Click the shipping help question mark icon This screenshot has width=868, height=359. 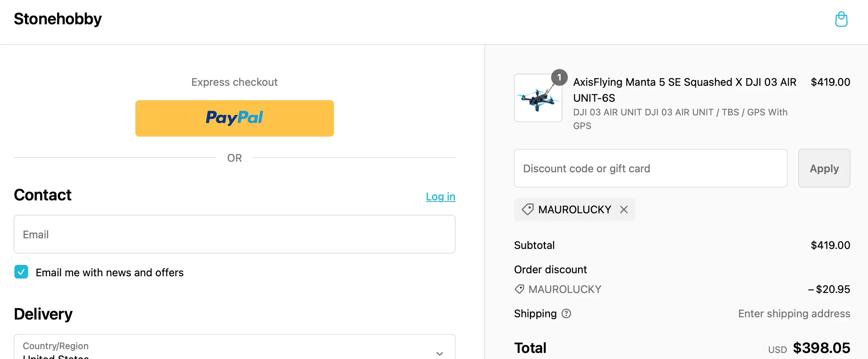(x=566, y=313)
